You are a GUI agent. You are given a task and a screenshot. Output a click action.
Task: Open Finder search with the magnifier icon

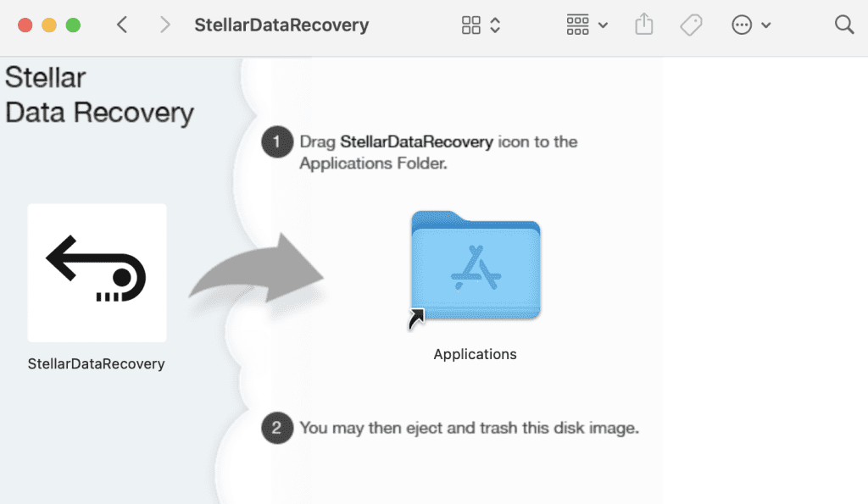tap(844, 25)
